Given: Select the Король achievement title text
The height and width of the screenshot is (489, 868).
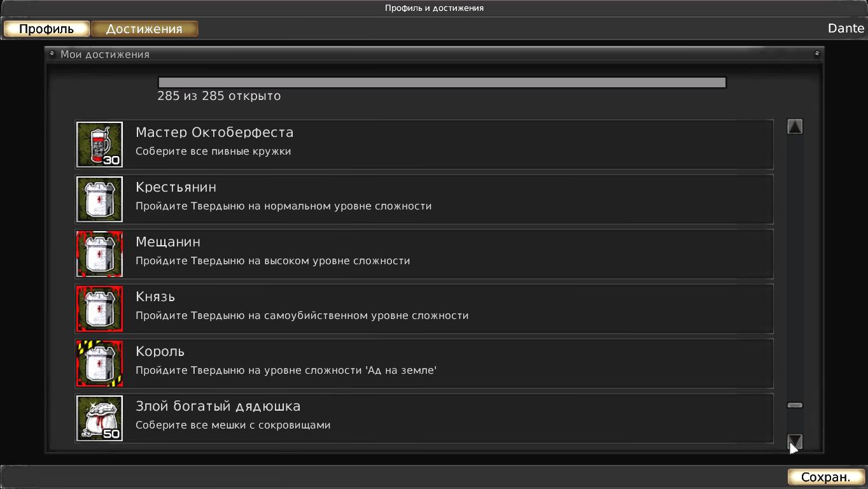Looking at the screenshot, I should (x=160, y=351).
